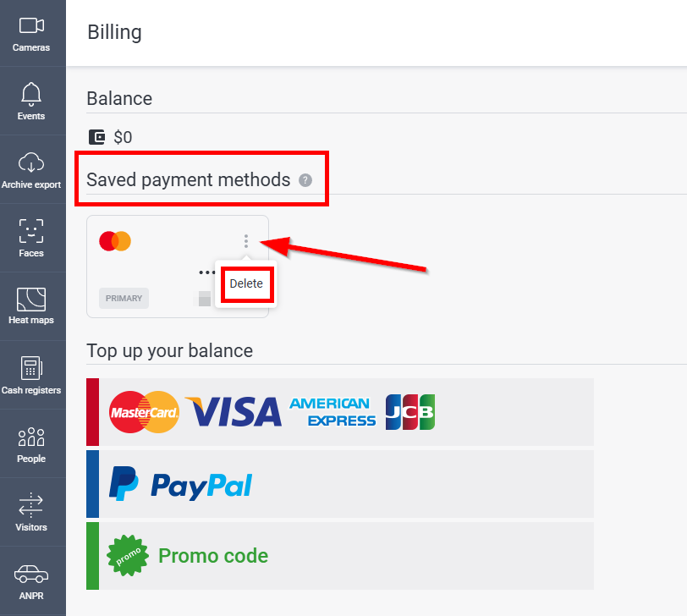Open Archive export cloud icon
This screenshot has width=687, height=616.
31,162
